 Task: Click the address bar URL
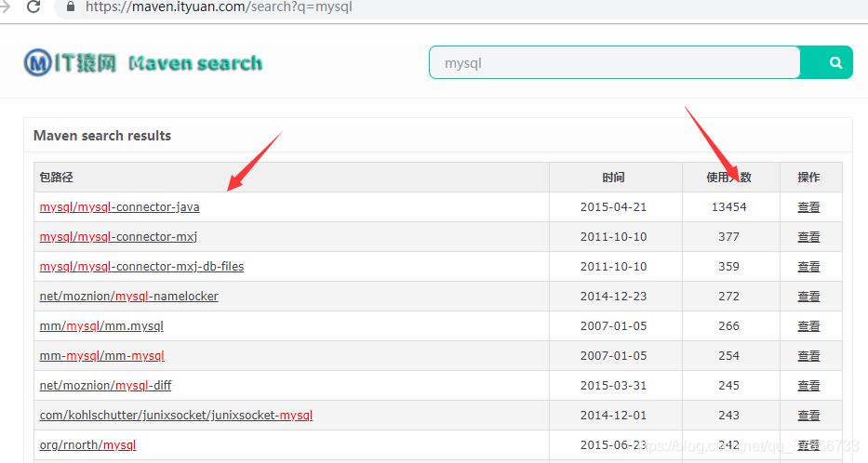(219, 7)
